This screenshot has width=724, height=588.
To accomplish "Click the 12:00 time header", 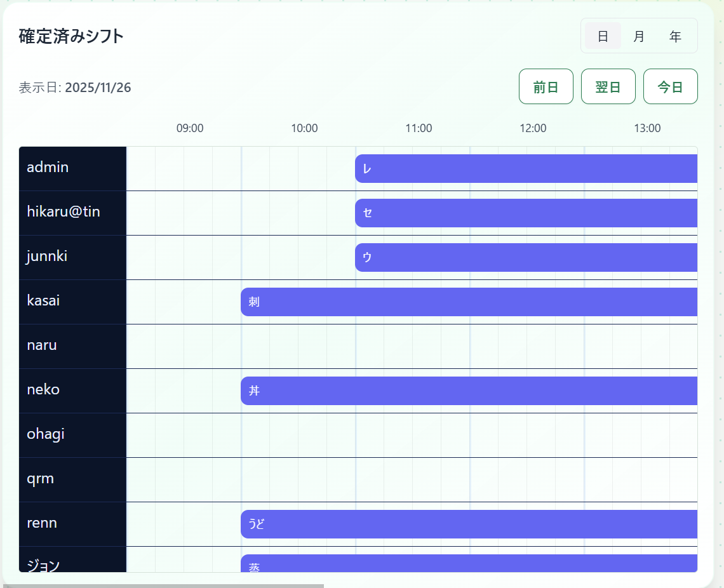I will click(x=533, y=128).
